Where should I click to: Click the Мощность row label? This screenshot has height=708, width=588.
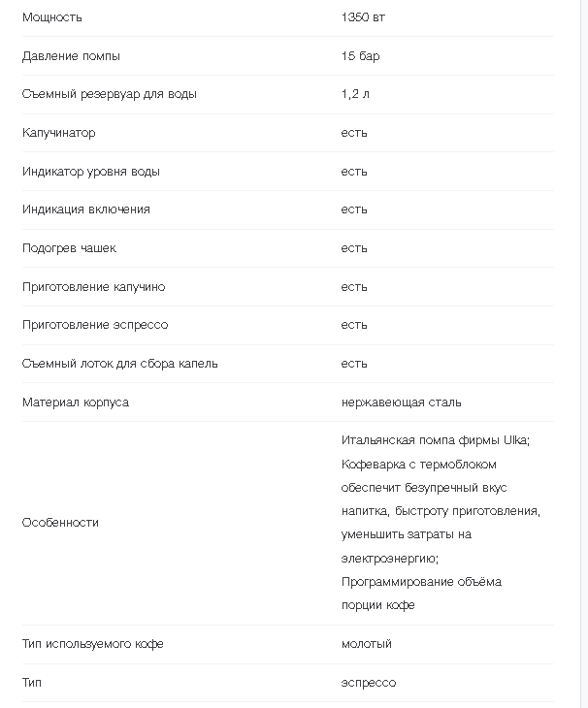click(x=52, y=17)
